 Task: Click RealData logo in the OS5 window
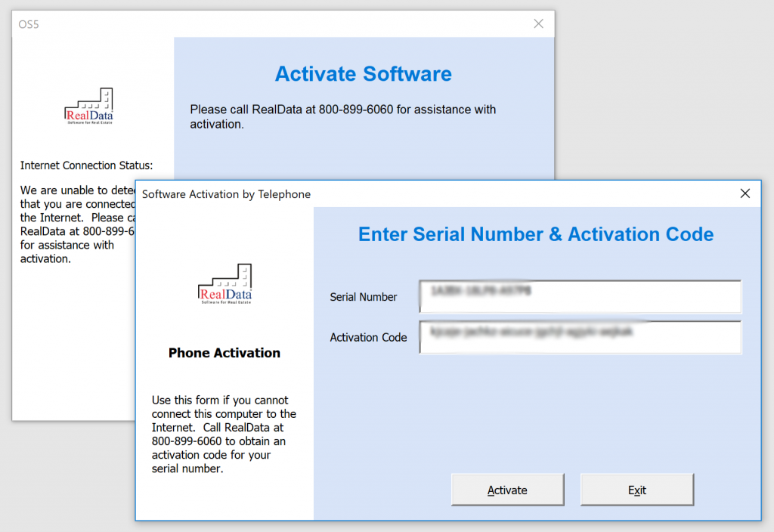click(89, 107)
